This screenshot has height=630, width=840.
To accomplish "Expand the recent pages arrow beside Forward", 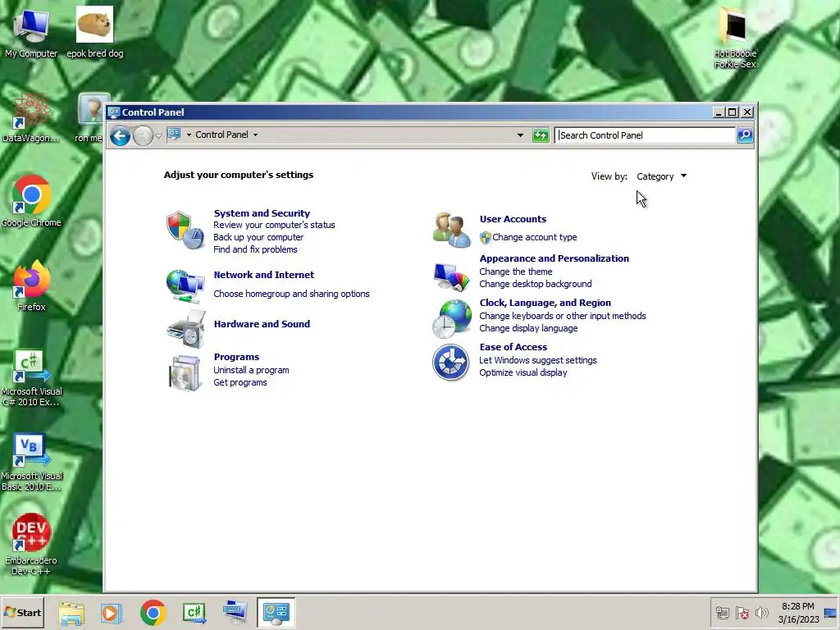I will [x=158, y=135].
